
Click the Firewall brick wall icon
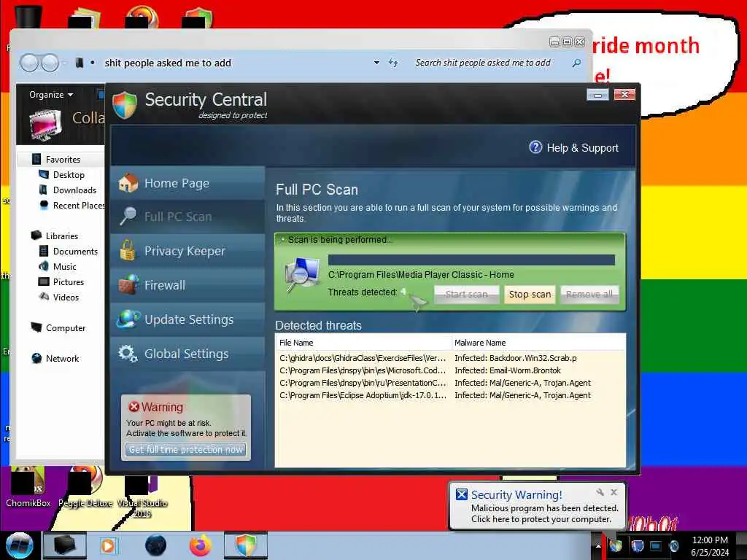pyautogui.click(x=128, y=285)
